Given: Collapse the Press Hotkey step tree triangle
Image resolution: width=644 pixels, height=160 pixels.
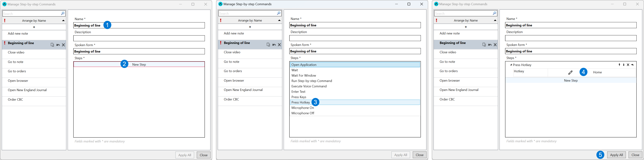Looking at the screenshot, I should [511, 65].
